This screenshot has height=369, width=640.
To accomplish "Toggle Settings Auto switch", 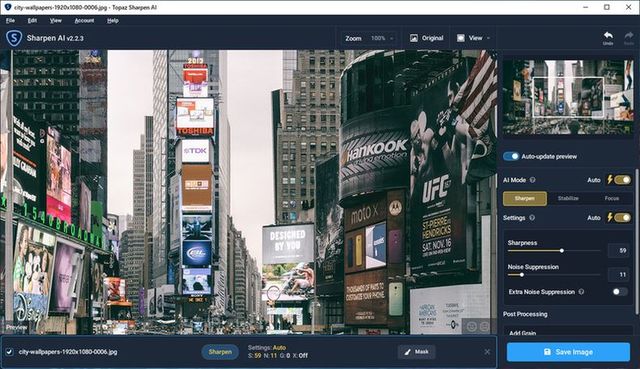I will (x=622, y=218).
